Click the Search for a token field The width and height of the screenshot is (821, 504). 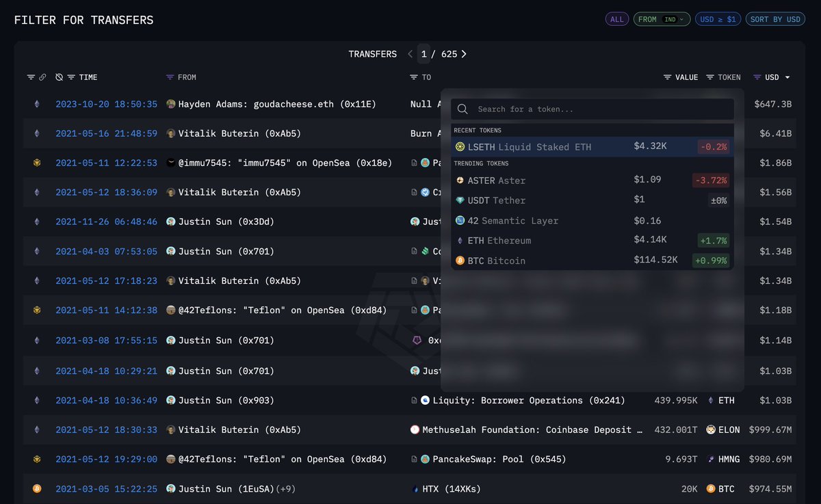tap(602, 109)
